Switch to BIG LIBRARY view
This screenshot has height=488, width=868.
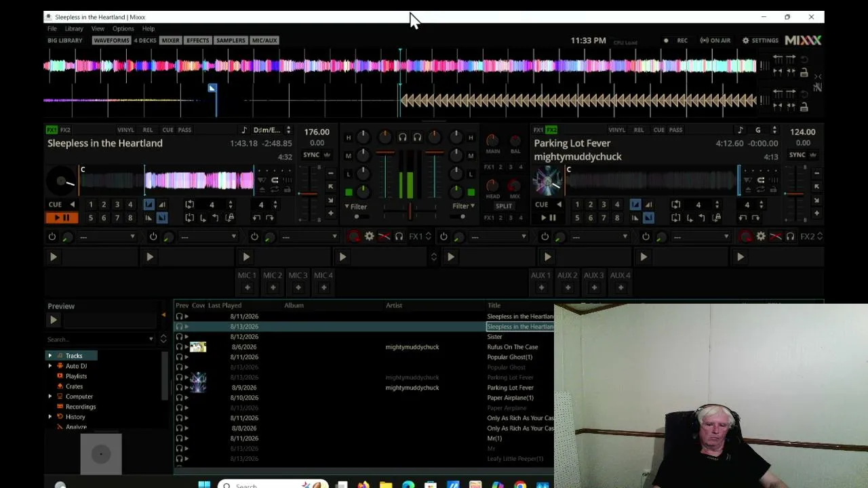click(65, 41)
